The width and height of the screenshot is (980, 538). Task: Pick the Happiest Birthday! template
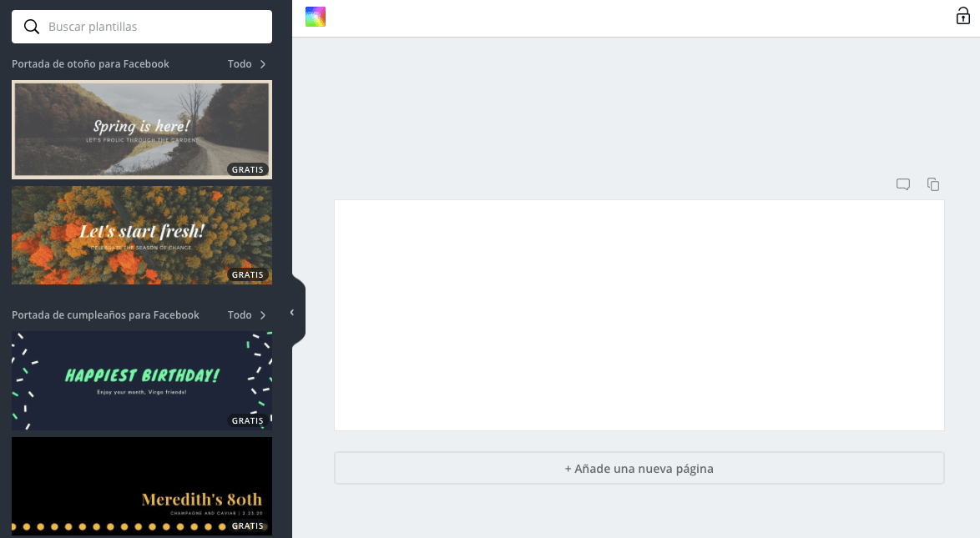coord(142,380)
